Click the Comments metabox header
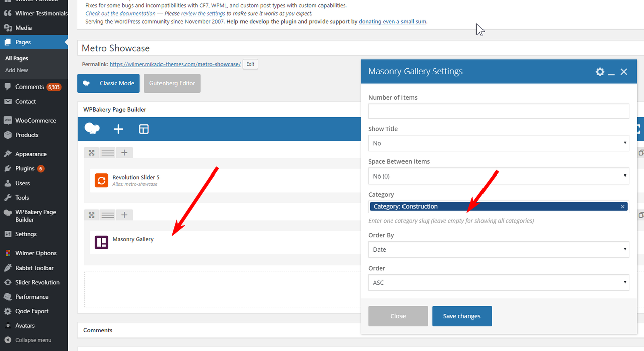Image resolution: width=644 pixels, height=351 pixels. click(361, 330)
